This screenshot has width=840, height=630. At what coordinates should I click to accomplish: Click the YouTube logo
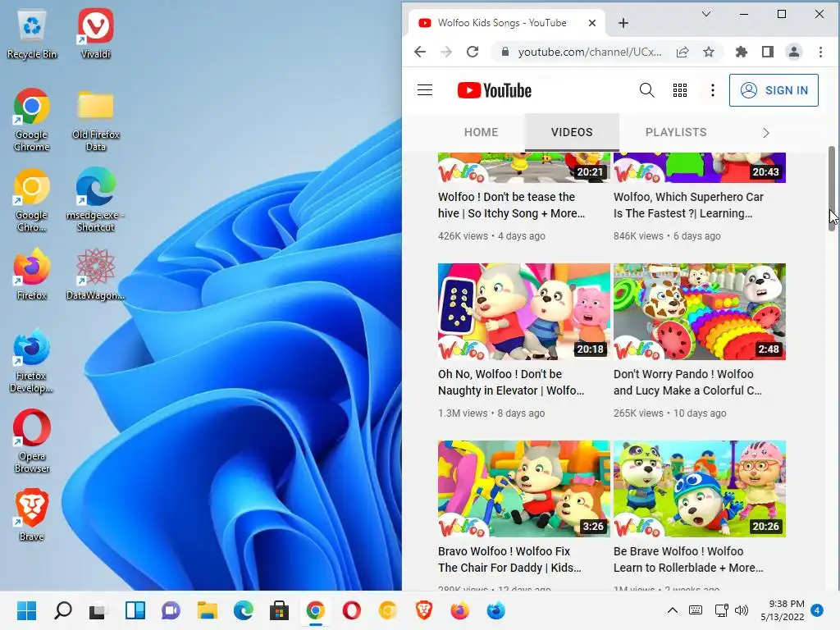tap(495, 90)
